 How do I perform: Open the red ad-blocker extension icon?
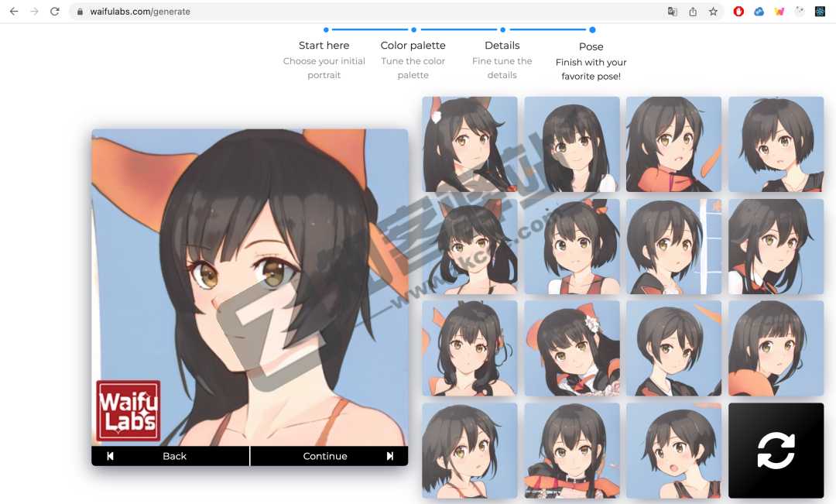[738, 11]
